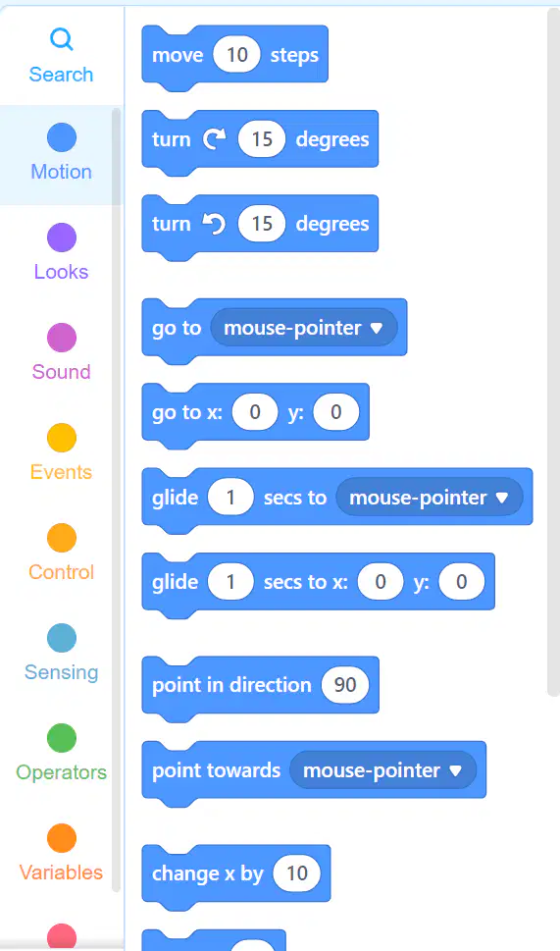Viewport: 560px width, 951px height.
Task: Click the steps value 10 in move block
Action: pos(237,55)
